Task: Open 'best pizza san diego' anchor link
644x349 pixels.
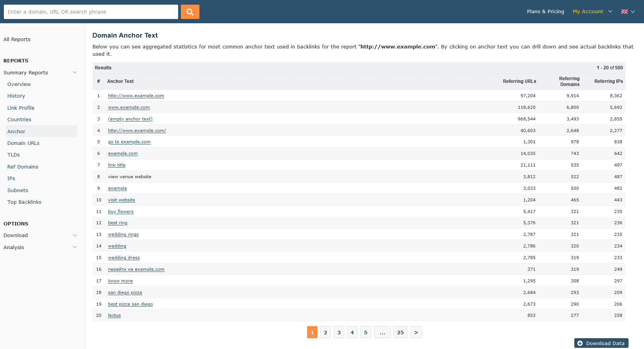Action: coord(130,304)
